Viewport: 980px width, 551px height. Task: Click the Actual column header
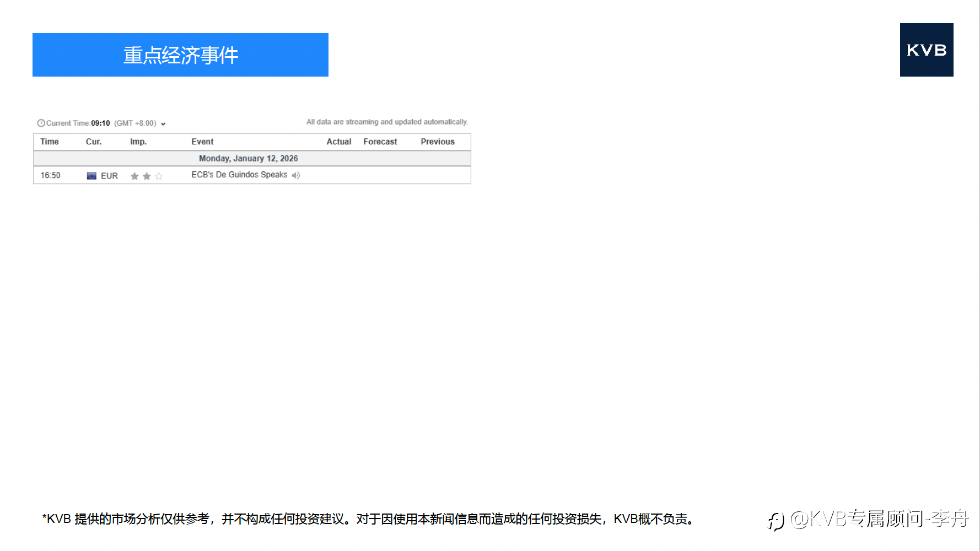click(339, 142)
